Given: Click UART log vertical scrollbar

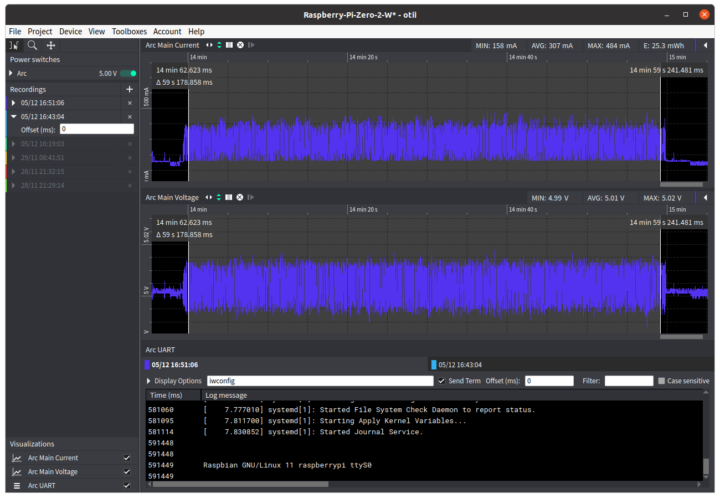Looking at the screenshot, I should [706, 466].
